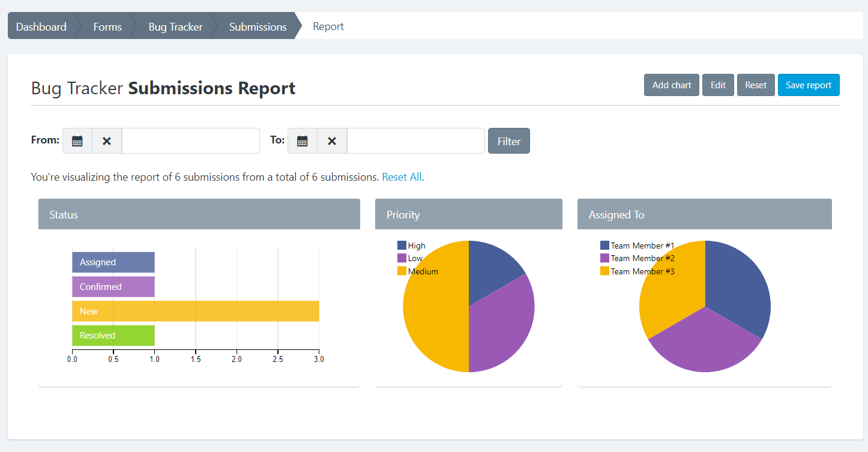Clear the From date field

click(x=107, y=141)
